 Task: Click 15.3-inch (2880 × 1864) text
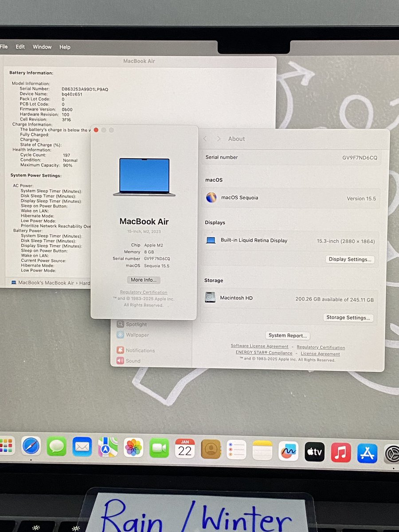pos(346,241)
